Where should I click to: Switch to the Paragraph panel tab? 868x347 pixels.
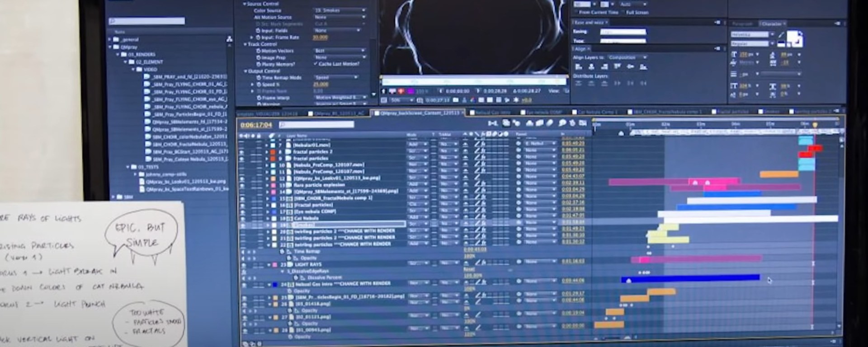(743, 23)
